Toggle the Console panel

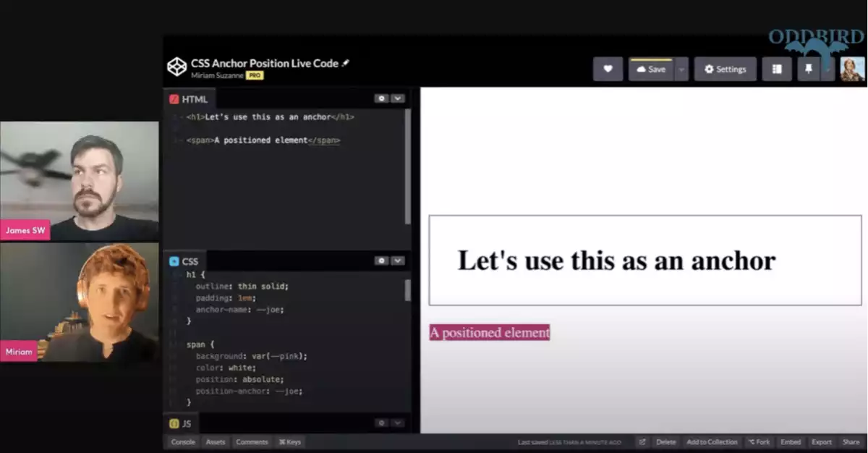click(183, 442)
